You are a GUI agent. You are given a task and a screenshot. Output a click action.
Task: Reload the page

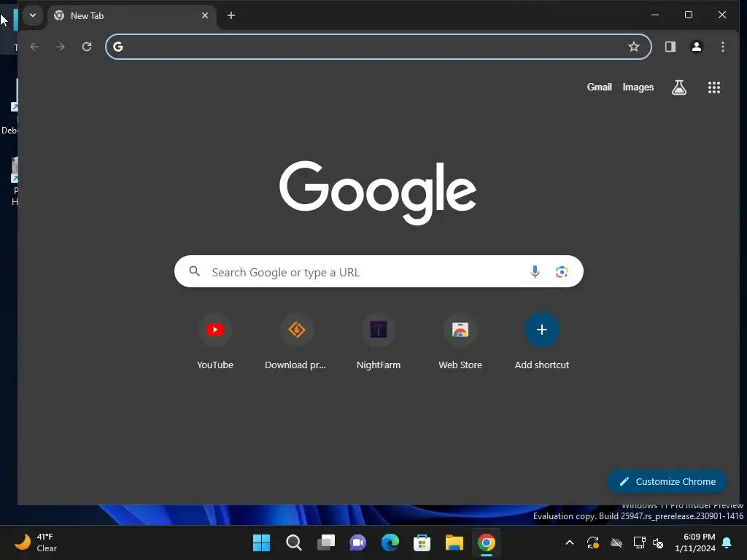point(87,47)
